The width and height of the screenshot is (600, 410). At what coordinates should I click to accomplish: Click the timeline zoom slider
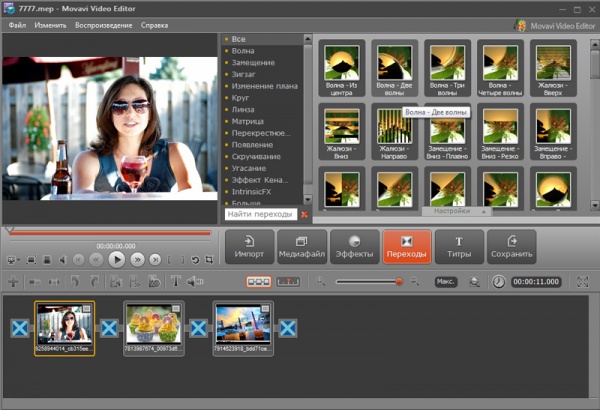coord(370,283)
